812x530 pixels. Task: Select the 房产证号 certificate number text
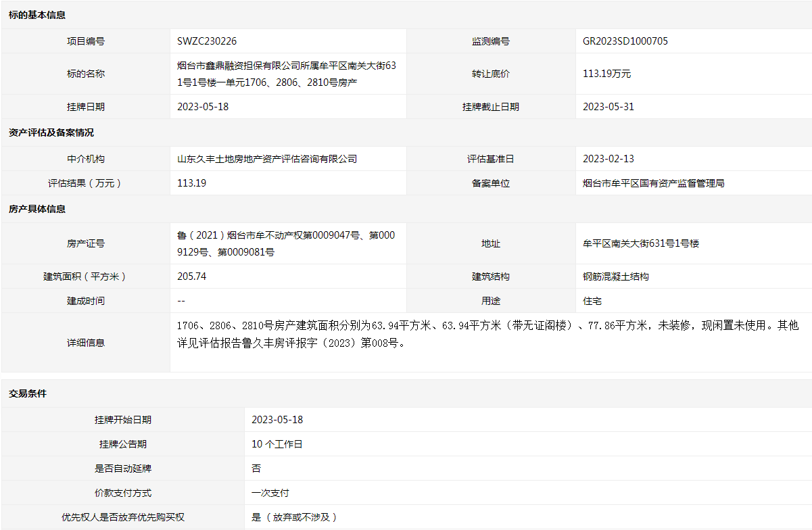(286, 243)
